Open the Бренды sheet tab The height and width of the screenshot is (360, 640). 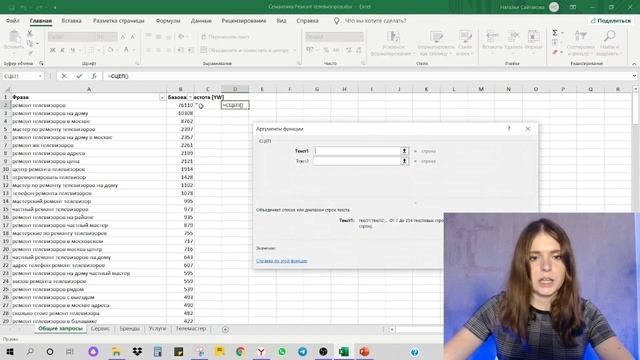pyautogui.click(x=130, y=329)
